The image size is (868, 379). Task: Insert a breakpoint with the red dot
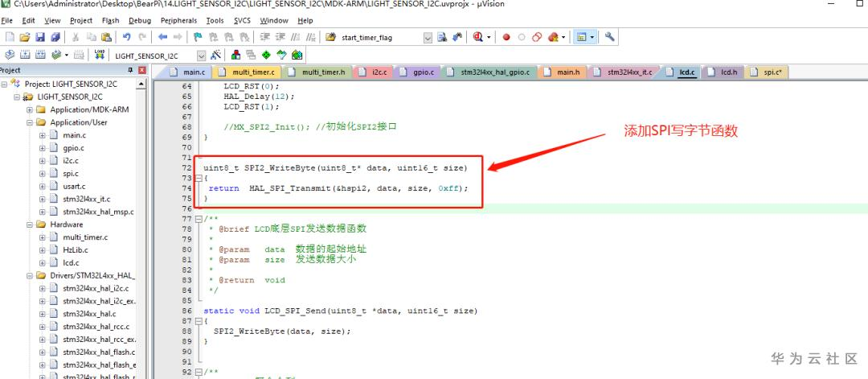pyautogui.click(x=506, y=37)
